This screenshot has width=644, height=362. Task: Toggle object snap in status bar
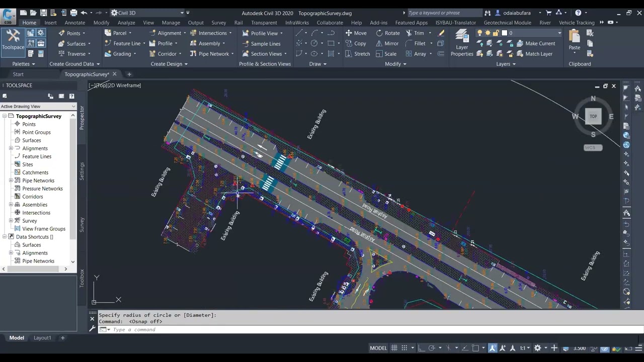point(475,348)
